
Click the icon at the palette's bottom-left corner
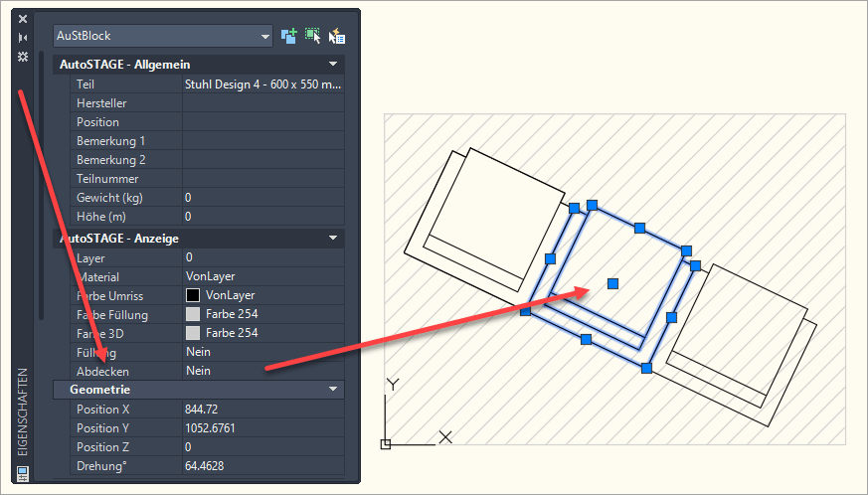click(x=23, y=472)
